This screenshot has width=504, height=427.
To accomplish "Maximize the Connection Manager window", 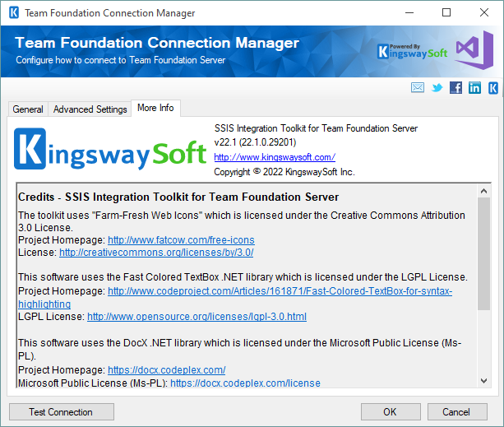I will 446,13.
